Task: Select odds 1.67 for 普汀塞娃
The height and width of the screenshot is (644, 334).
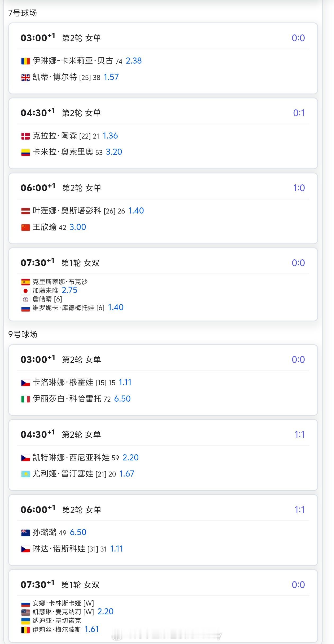Action: coord(127,474)
